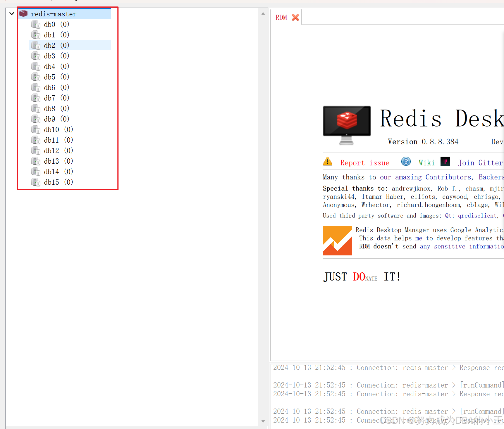Click the tree panel scroll up arrow

[263, 13]
